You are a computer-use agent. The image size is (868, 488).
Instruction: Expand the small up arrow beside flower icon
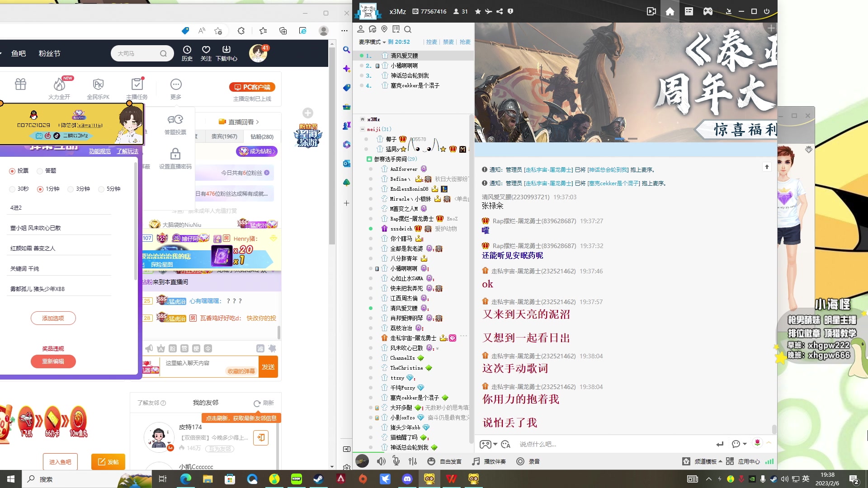(768, 443)
